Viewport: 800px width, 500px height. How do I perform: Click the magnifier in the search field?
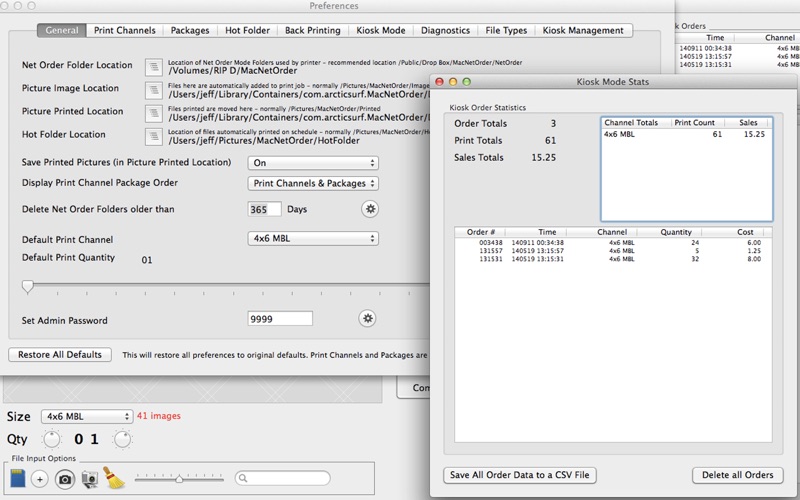pos(243,478)
